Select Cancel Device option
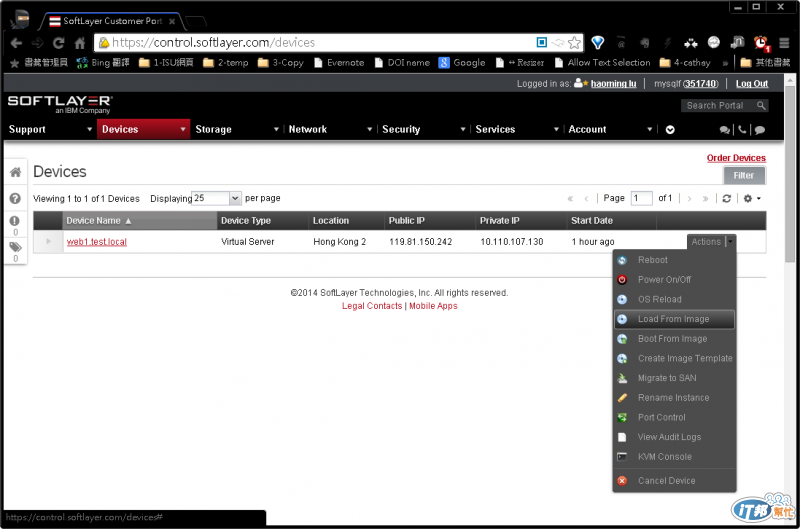The height and width of the screenshot is (529, 800). (674, 481)
